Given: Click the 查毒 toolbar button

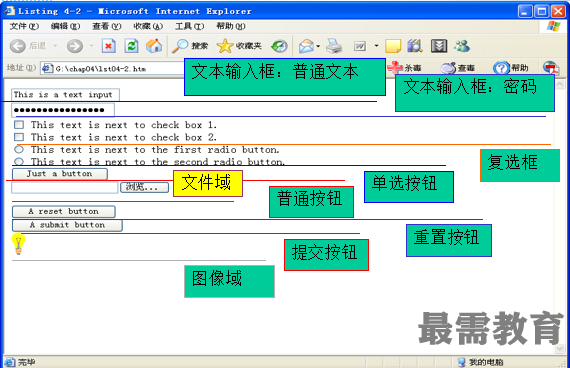Looking at the screenshot, I should (x=458, y=68).
